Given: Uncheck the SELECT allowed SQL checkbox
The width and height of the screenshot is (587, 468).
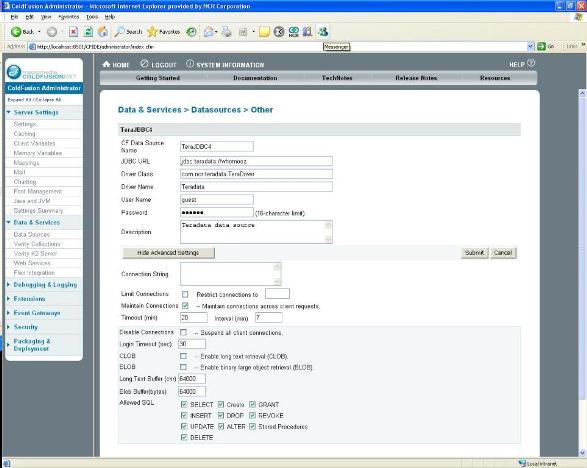Looking at the screenshot, I should click(184, 404).
